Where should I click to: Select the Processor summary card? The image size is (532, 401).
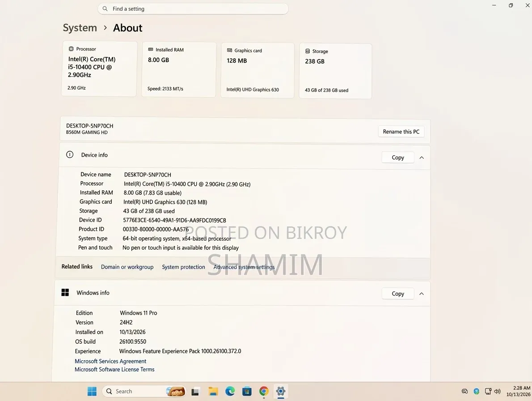(x=99, y=69)
